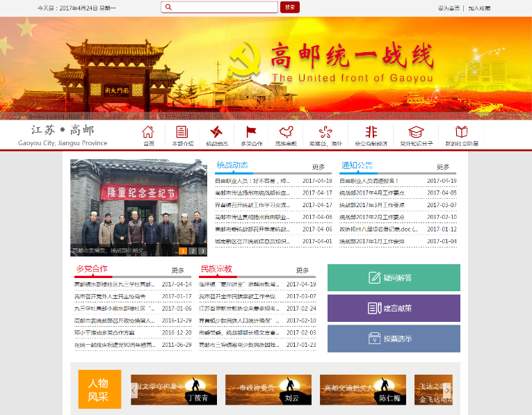Open 非公有制经济 icon in nav bar
Screen dimensions: 532x415
371,132
